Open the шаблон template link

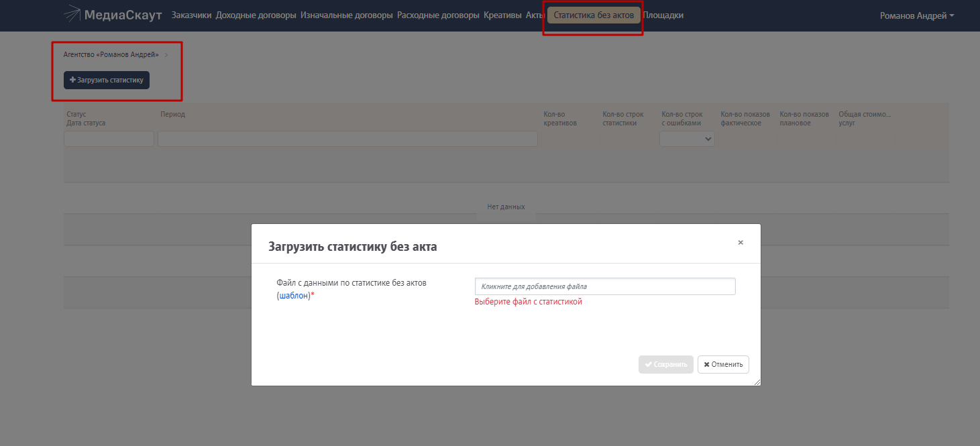tap(294, 296)
